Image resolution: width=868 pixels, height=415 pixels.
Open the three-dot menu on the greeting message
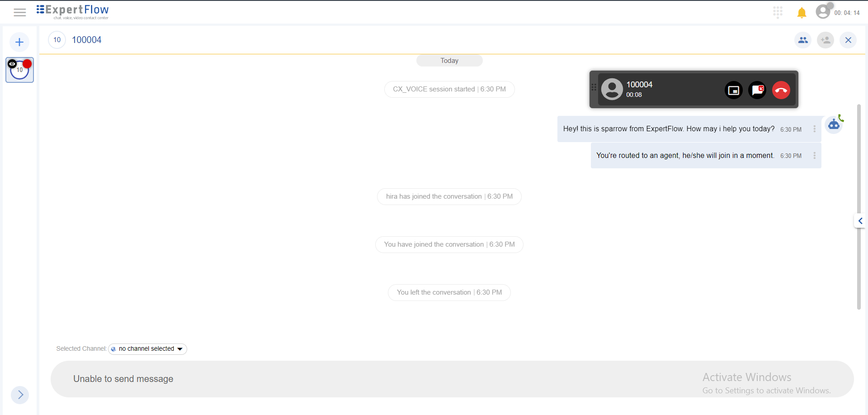(x=815, y=129)
